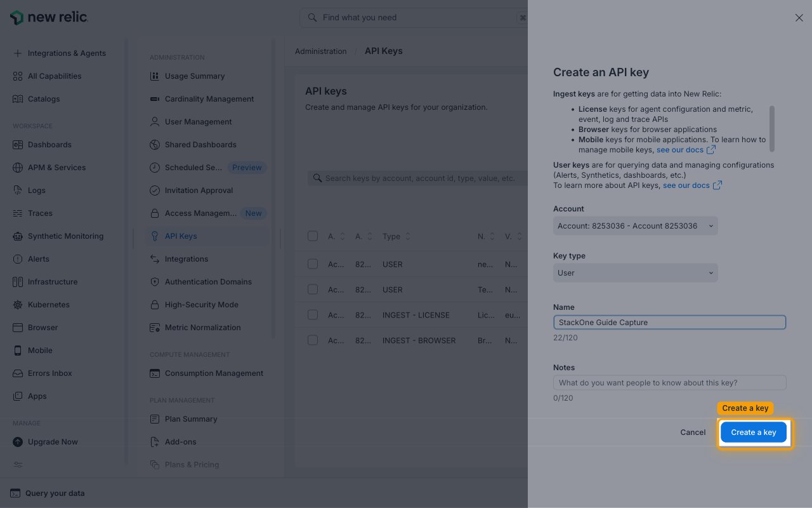
Task: Open Infrastructure sidebar icon
Action: [18, 282]
